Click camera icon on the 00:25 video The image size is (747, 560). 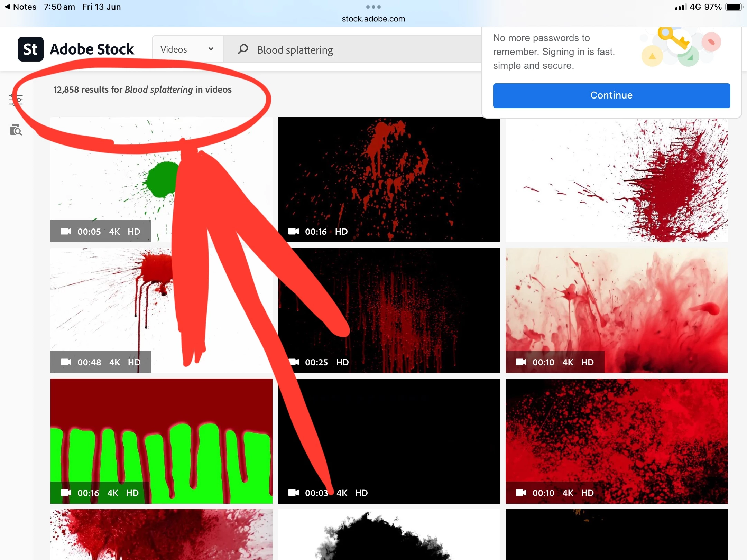click(x=294, y=362)
